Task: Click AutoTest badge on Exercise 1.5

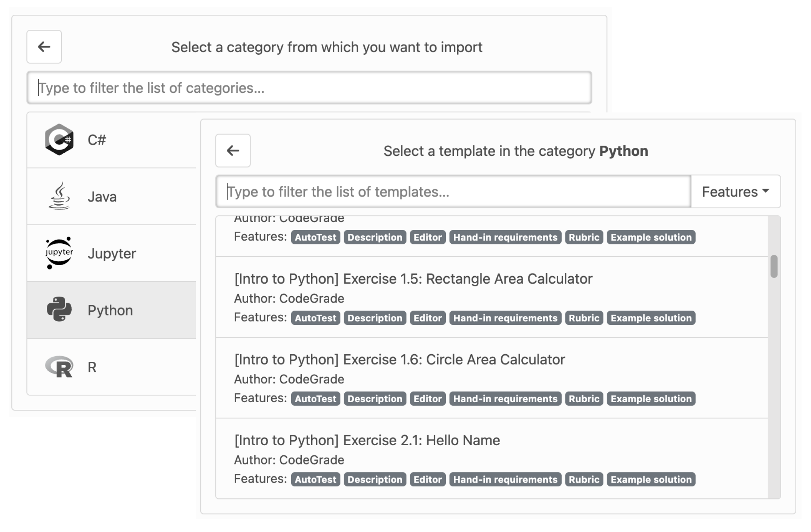Action: point(315,318)
